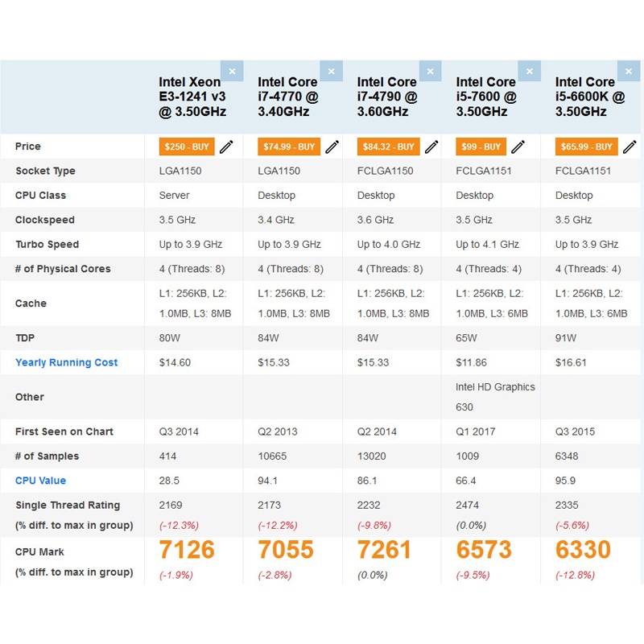Click the (-12.8%) CPU Mark difference
The image size is (644, 644).
click(x=575, y=575)
